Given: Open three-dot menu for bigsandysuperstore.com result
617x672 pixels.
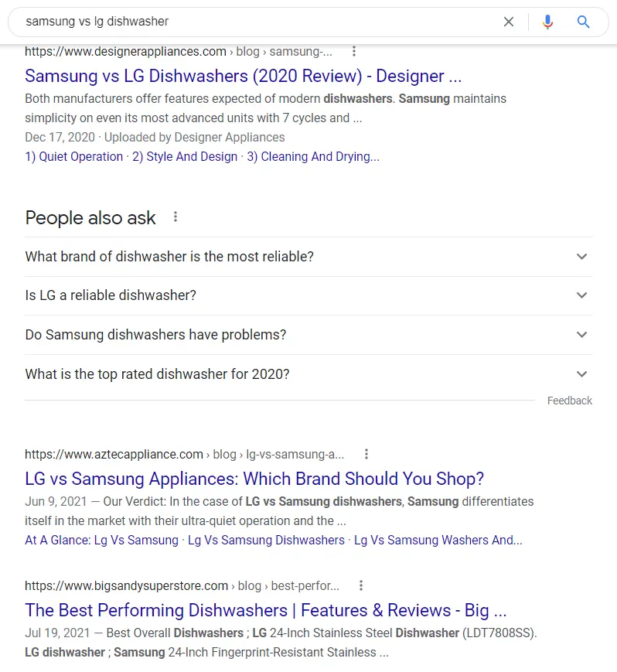Looking at the screenshot, I should coord(361,585).
